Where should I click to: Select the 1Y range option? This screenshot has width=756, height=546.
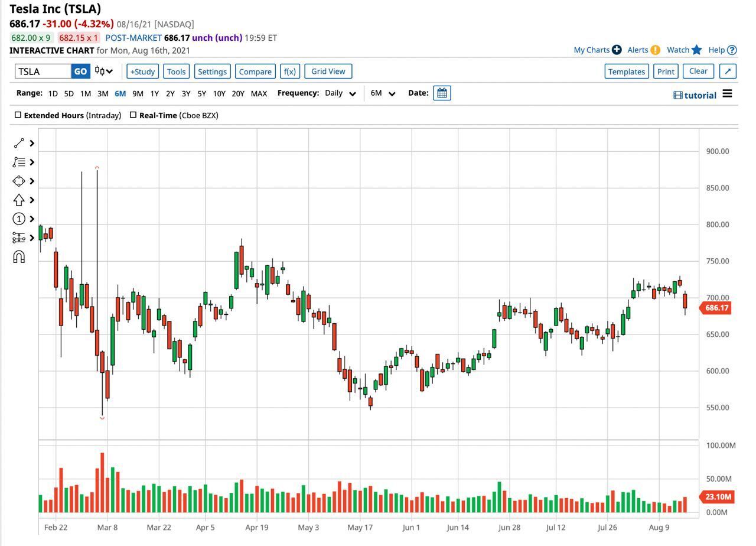pos(154,93)
